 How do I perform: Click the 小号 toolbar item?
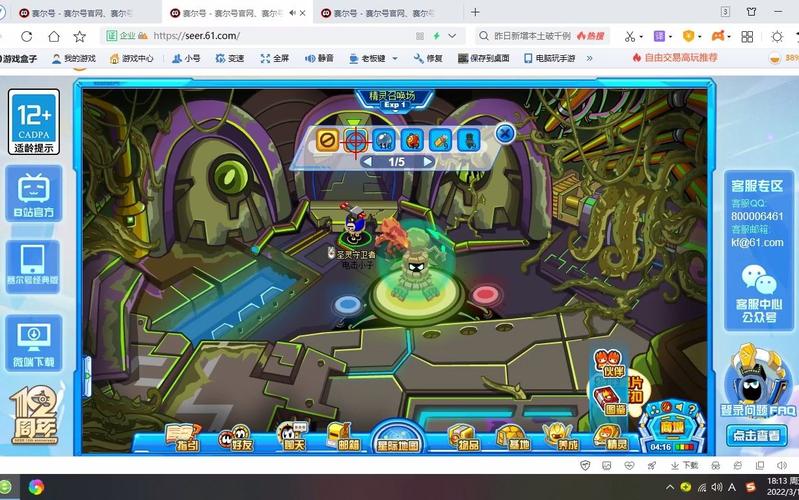[186, 59]
